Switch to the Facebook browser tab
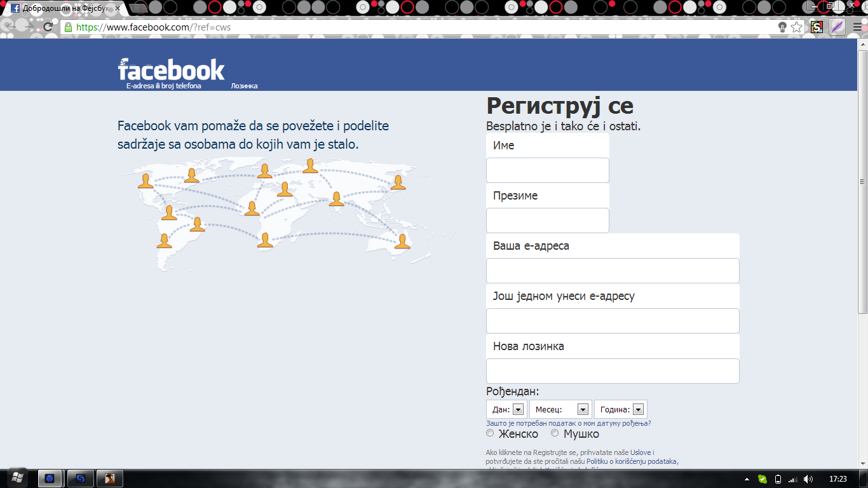 (65, 9)
